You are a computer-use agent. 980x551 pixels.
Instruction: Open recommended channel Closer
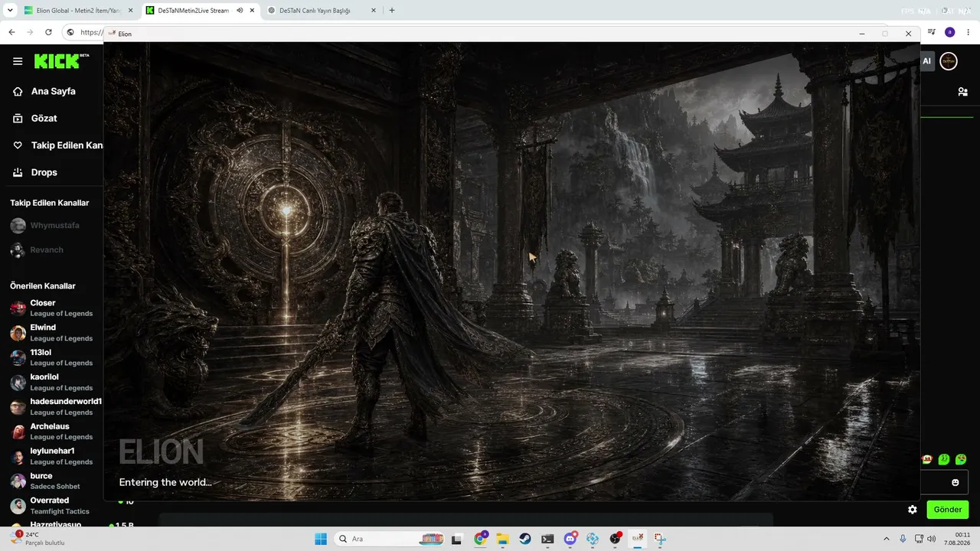[51, 308]
